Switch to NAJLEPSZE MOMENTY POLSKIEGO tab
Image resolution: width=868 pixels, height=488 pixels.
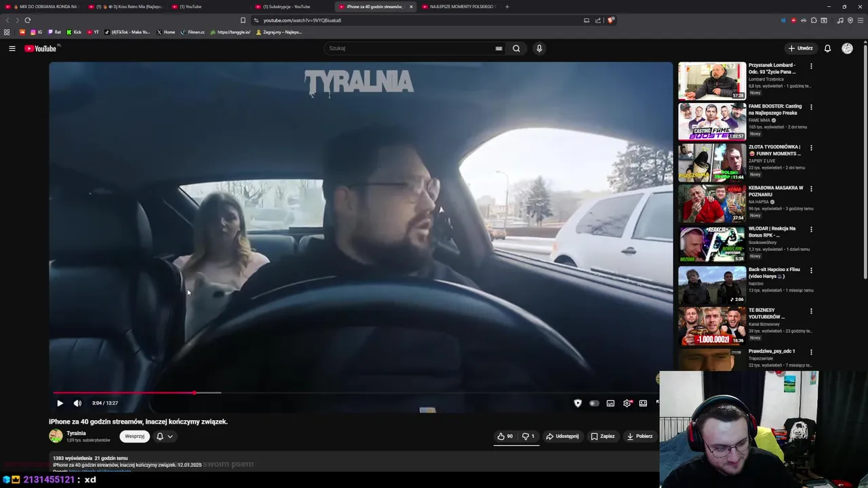pos(460,7)
